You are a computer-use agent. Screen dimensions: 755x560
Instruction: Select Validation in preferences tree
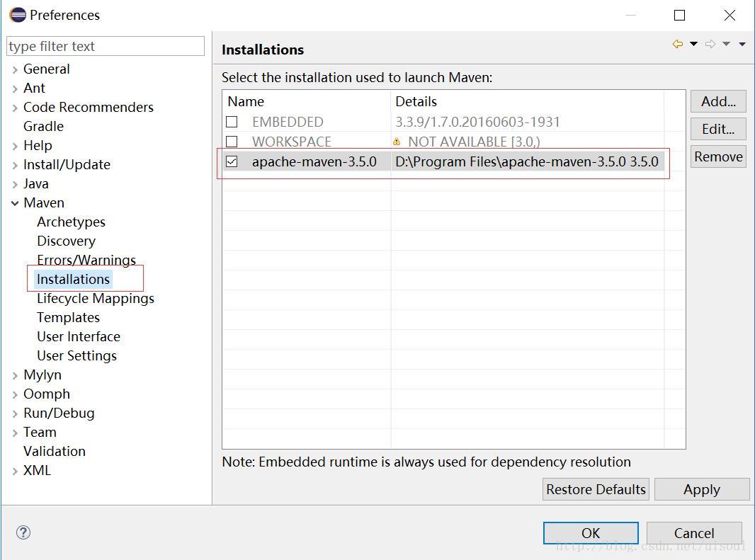point(55,451)
